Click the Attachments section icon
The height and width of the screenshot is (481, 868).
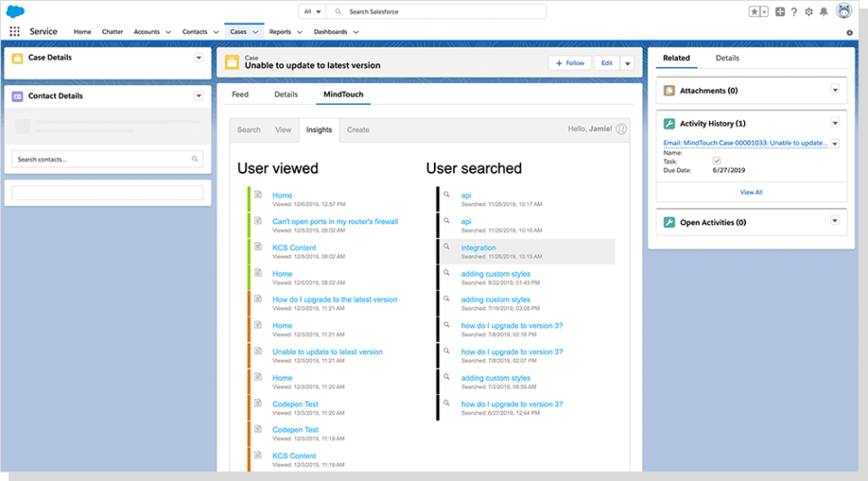click(669, 90)
